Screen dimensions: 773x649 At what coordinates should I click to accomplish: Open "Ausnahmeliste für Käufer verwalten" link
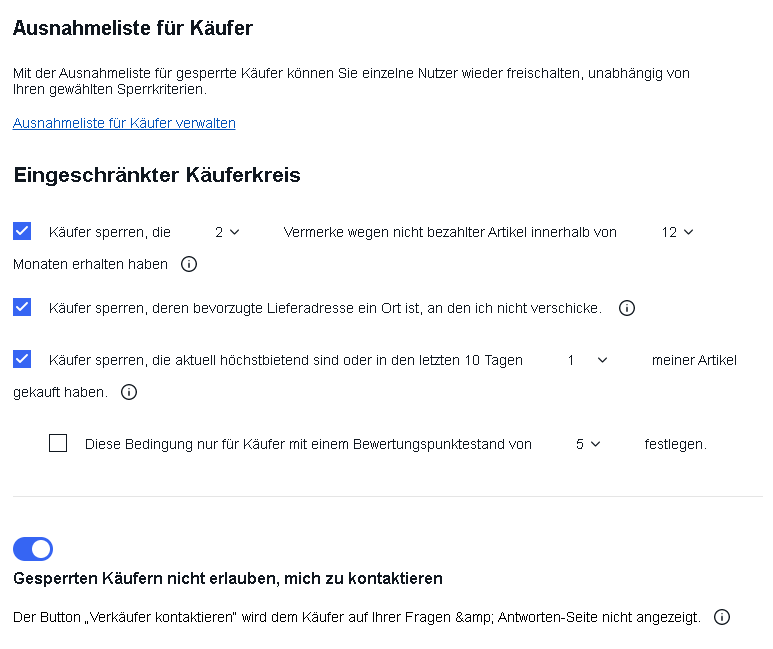click(x=124, y=123)
